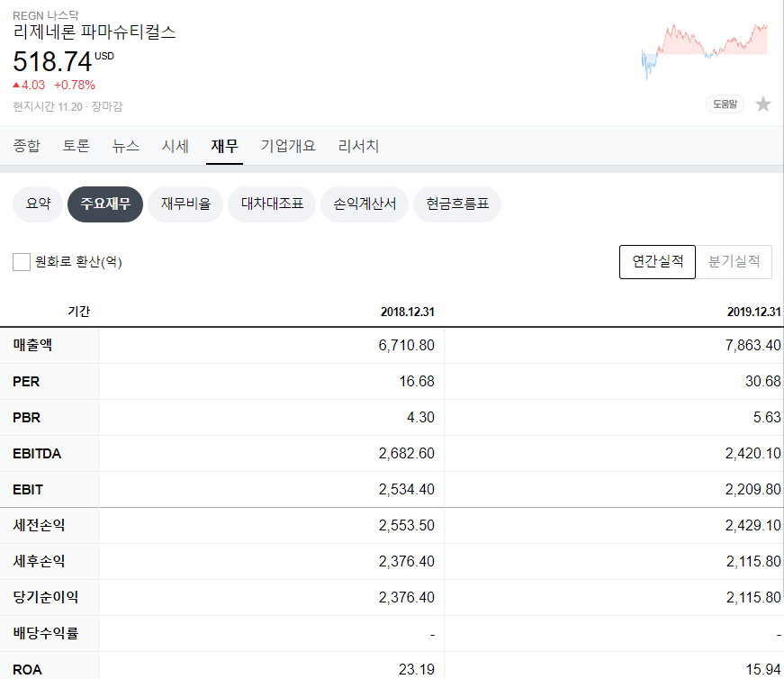
Task: Click the PER row label
Action: pyautogui.click(x=26, y=381)
